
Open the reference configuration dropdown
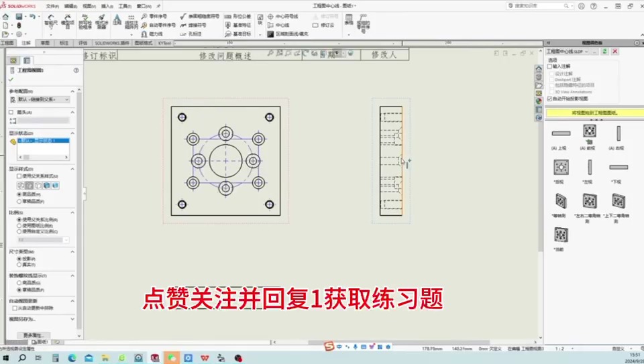(x=43, y=100)
